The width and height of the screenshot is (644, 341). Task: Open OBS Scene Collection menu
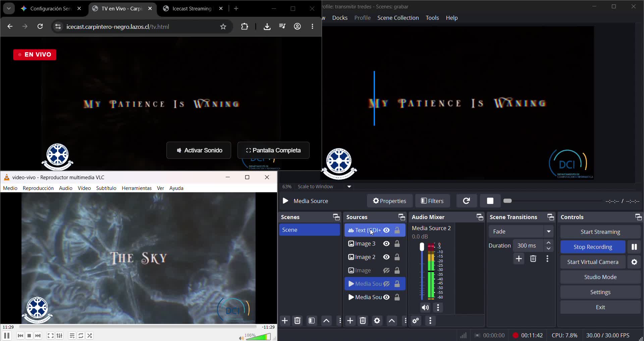point(398,18)
